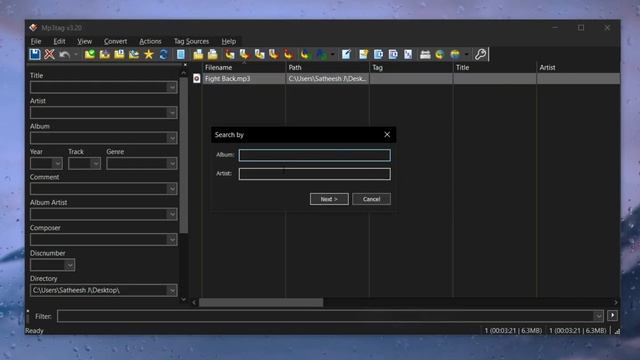Click the scroll-right arrow under the file list

(616, 302)
